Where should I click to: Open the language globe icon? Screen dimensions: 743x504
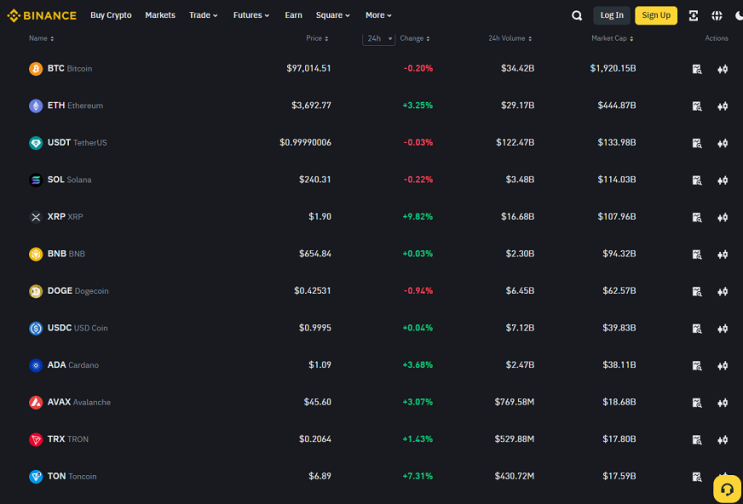pyautogui.click(x=717, y=16)
